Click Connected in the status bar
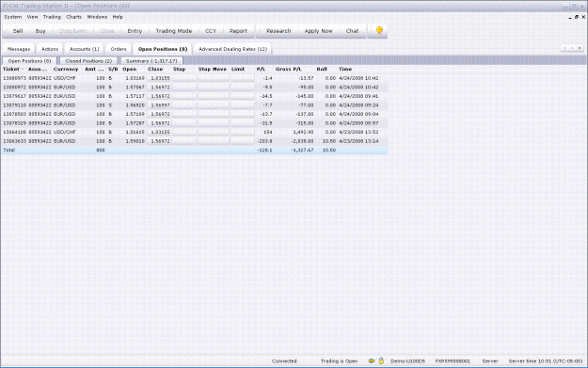Screen dimensions: 588x368 click(284, 360)
